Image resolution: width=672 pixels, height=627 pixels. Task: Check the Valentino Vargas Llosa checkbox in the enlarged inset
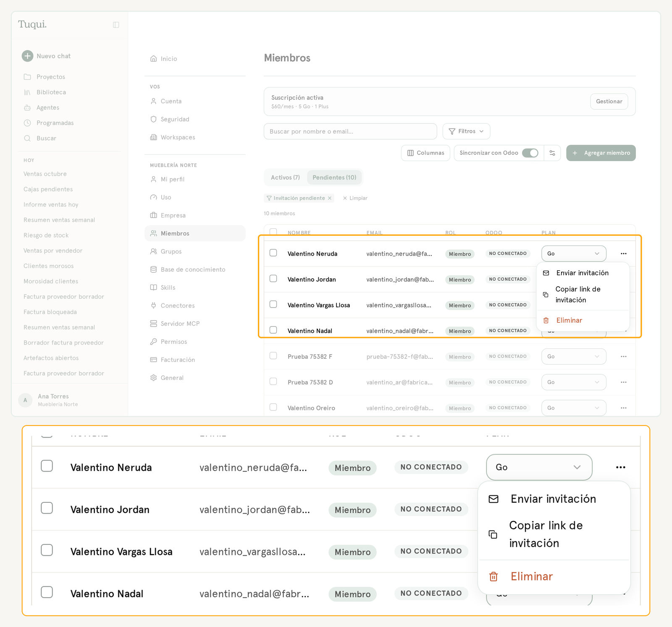[47, 550]
